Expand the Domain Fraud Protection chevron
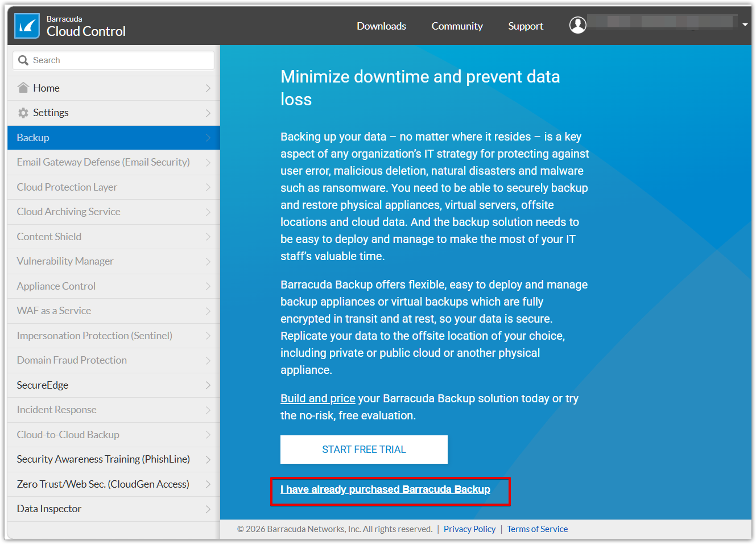 pos(208,360)
